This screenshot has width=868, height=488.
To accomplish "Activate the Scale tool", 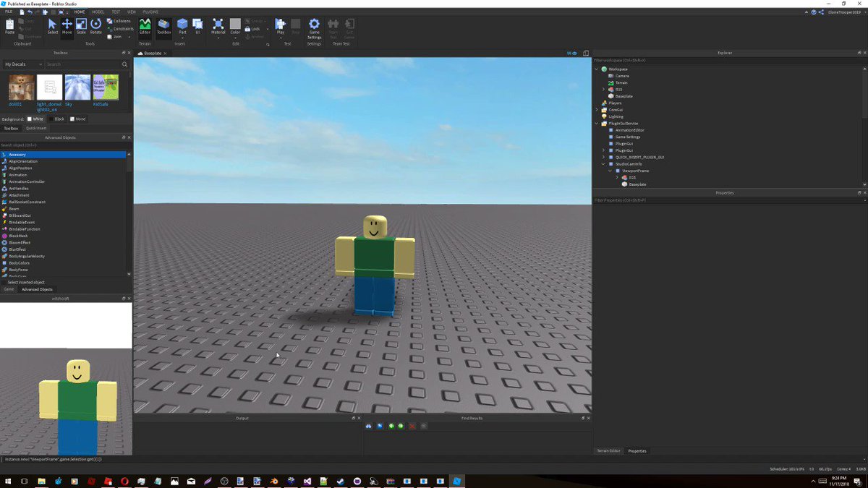I will [81, 26].
